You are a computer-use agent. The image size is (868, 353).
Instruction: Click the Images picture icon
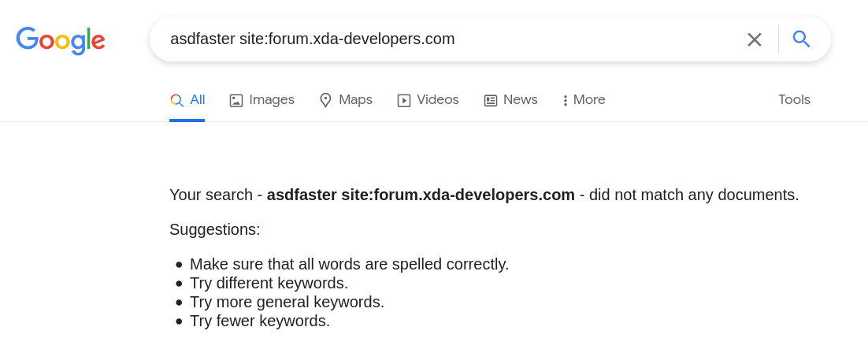click(236, 100)
